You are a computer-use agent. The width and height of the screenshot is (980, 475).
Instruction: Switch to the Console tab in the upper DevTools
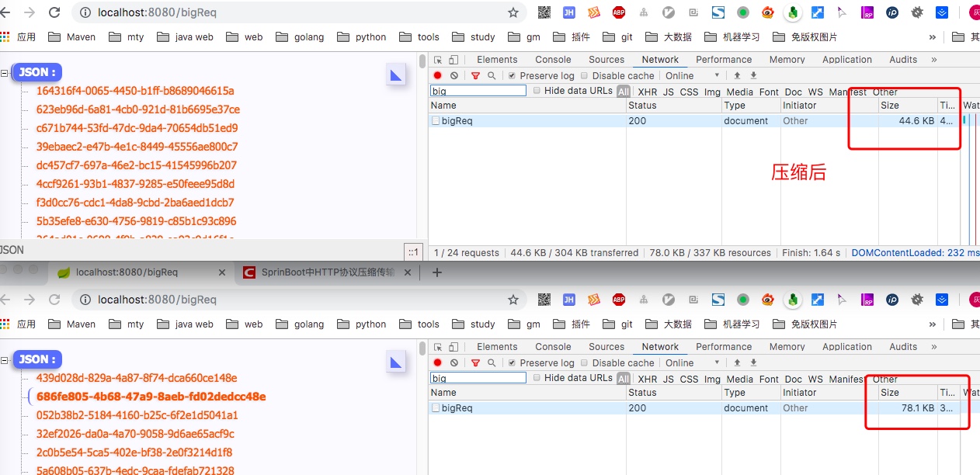[553, 60]
